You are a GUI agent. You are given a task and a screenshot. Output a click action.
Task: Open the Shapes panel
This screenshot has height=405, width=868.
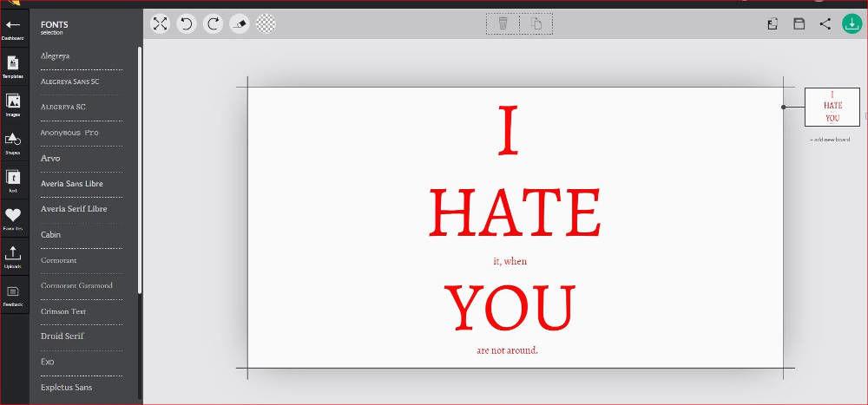tap(13, 142)
